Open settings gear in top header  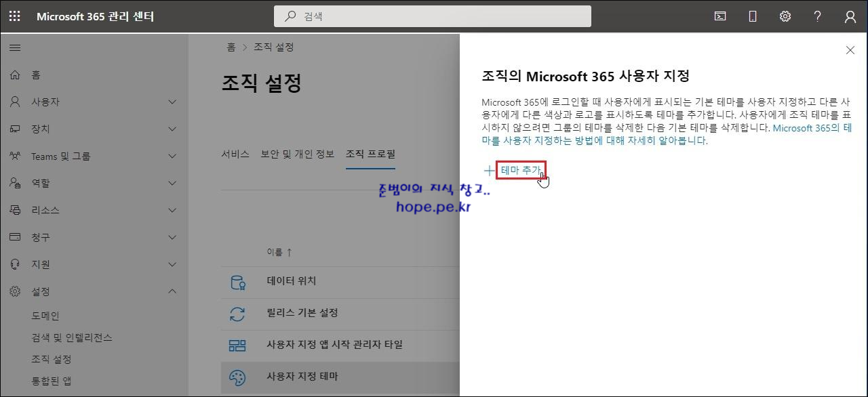pyautogui.click(x=785, y=16)
